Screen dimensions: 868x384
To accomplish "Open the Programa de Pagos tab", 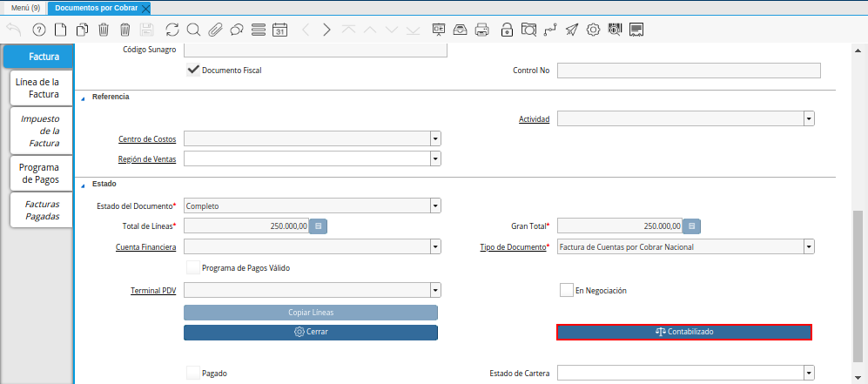I will pyautogui.click(x=39, y=173).
